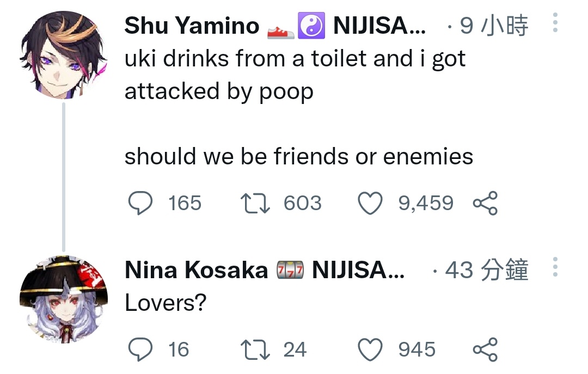
Task: Like Nina Kosaka's Lovers? reply
Action: coord(371,349)
